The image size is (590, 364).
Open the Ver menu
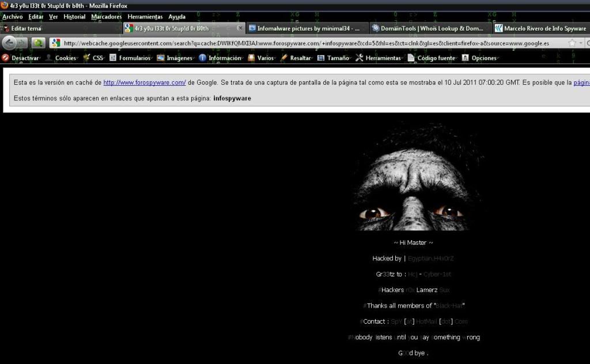pos(54,17)
